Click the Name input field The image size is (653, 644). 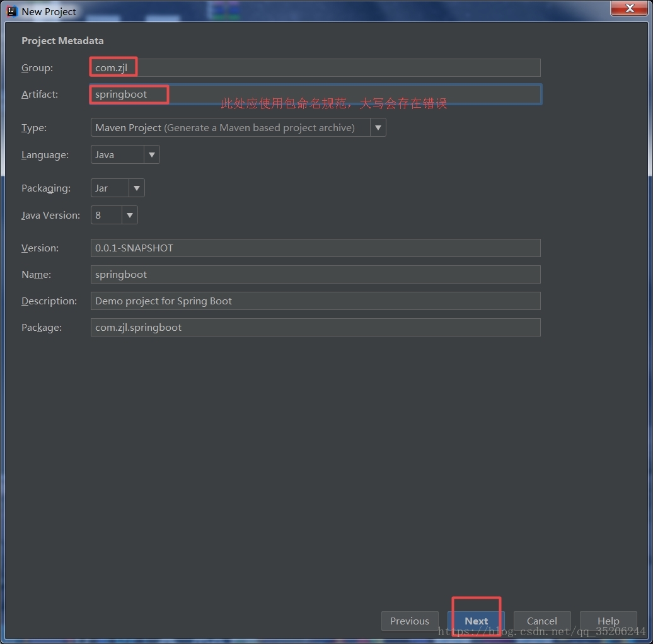(x=315, y=275)
